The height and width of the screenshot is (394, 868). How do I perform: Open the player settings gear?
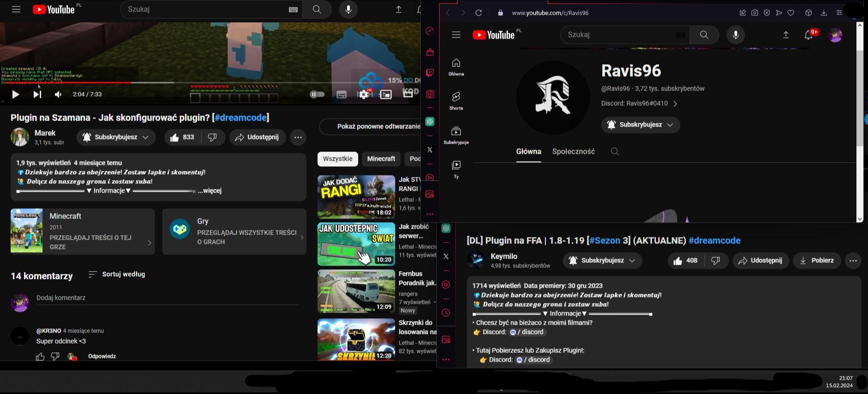click(x=364, y=94)
